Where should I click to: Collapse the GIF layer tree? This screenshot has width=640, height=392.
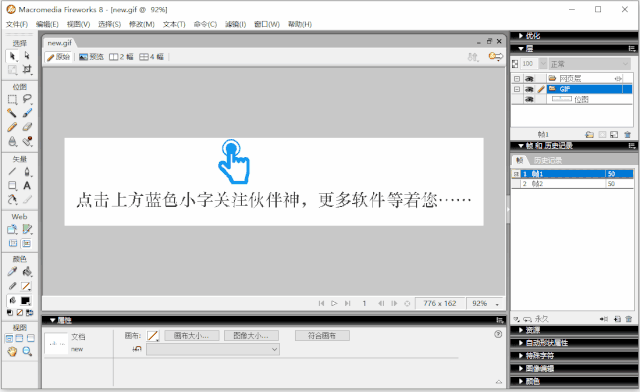pyautogui.click(x=517, y=89)
